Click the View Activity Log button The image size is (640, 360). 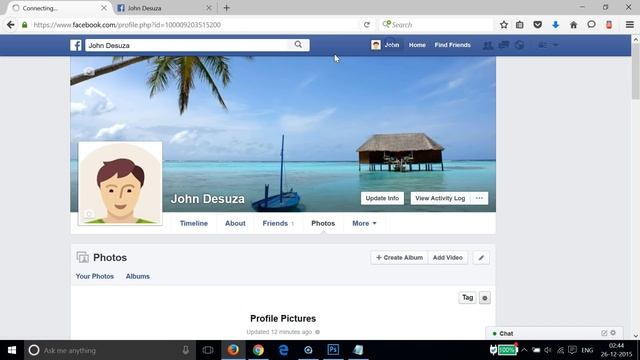(440, 198)
